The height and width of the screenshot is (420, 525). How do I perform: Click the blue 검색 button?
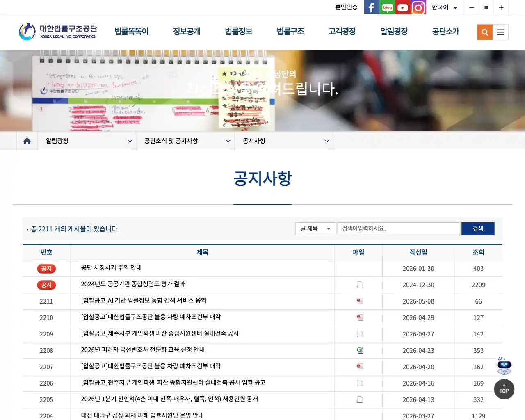(478, 228)
